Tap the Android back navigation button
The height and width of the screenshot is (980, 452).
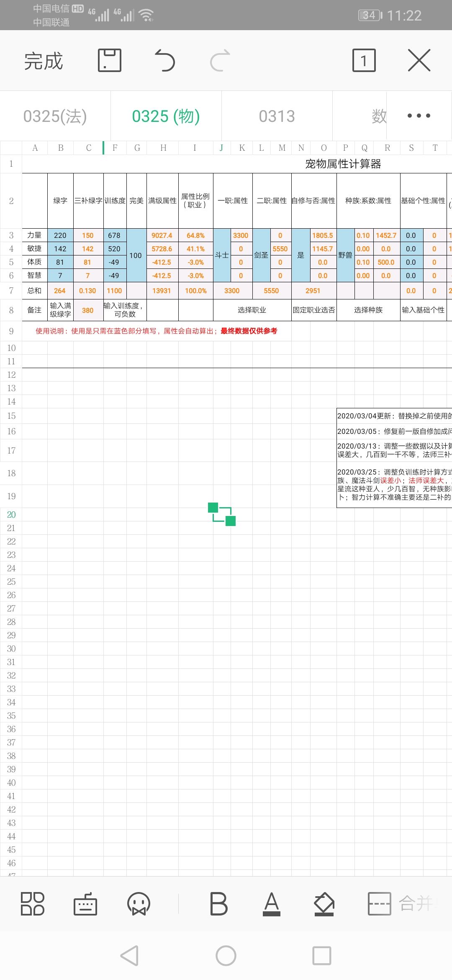coord(129,956)
